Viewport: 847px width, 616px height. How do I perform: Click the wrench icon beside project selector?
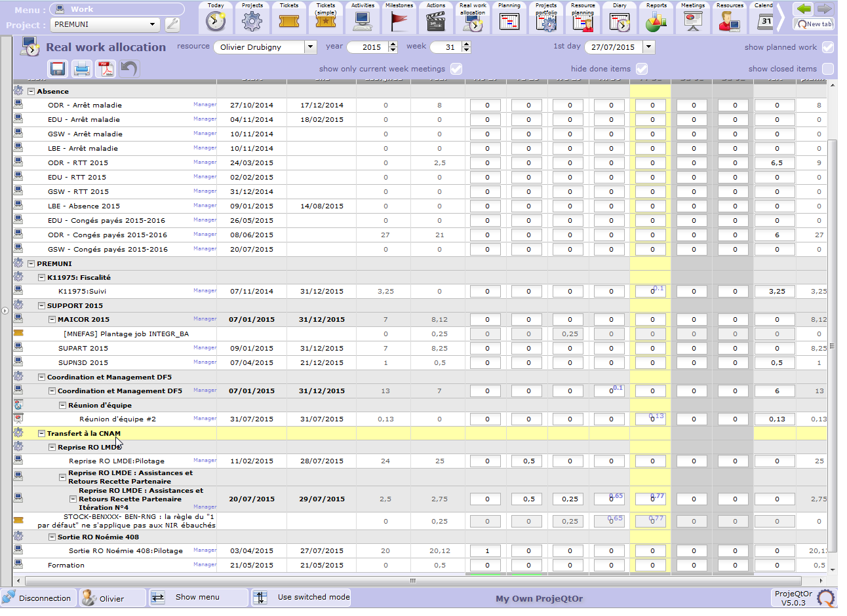point(172,25)
